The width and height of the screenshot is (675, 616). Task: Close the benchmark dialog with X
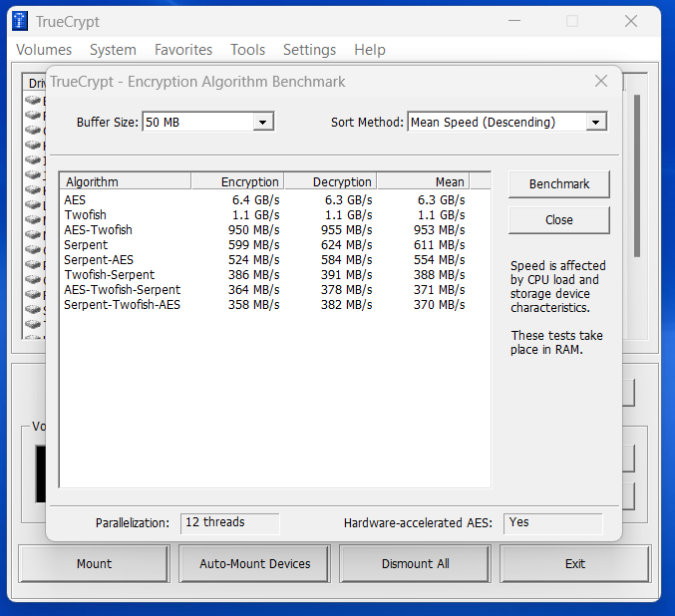pos(601,81)
